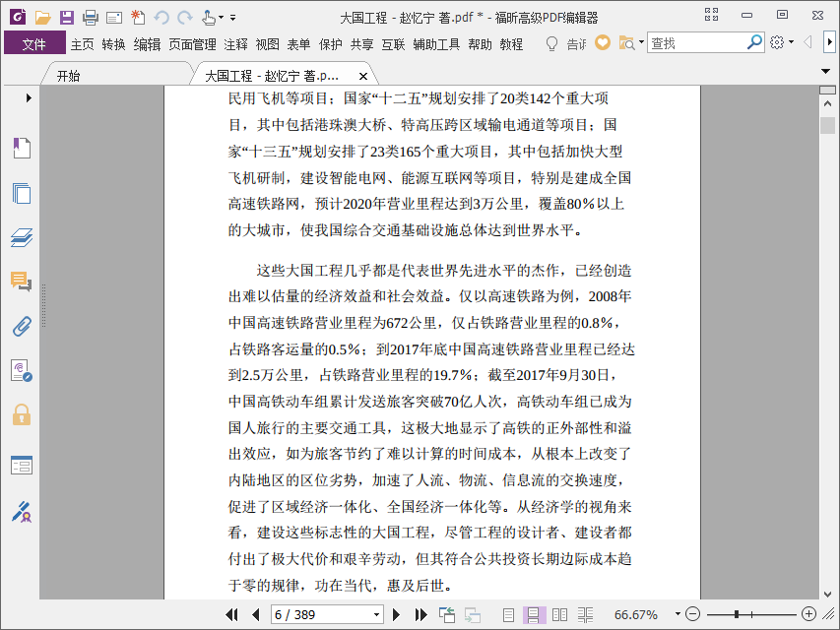The image size is (840, 630).
Task: Open the Security lock panel
Action: click(22, 414)
